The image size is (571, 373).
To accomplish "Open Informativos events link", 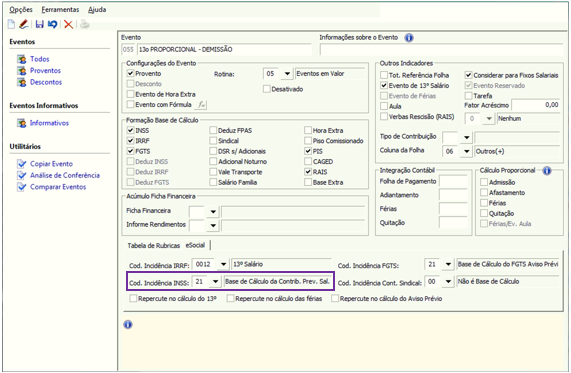I will tap(49, 123).
